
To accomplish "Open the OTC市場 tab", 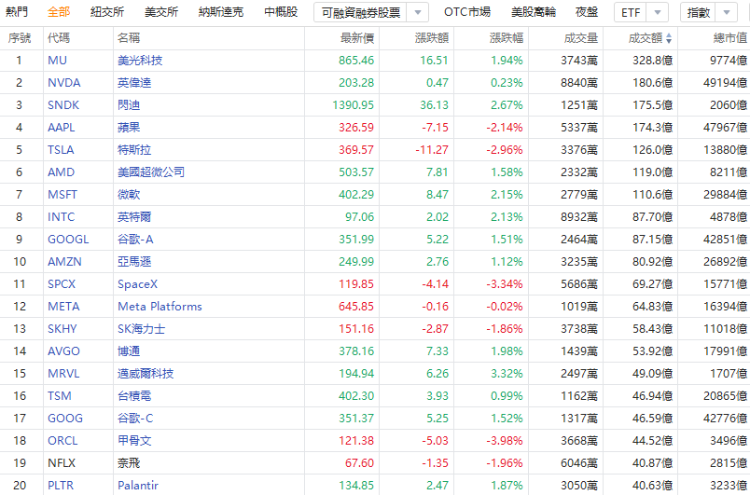I will coord(467,12).
